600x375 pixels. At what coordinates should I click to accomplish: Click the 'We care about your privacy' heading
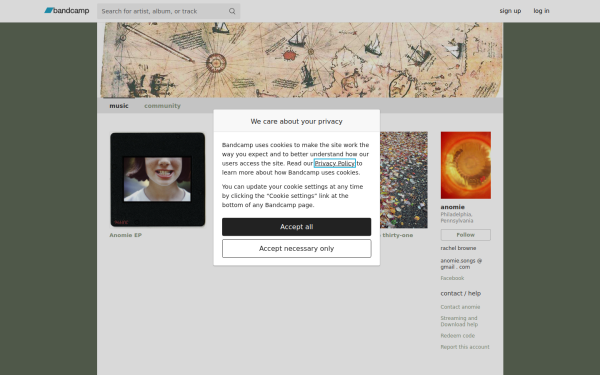(x=297, y=121)
